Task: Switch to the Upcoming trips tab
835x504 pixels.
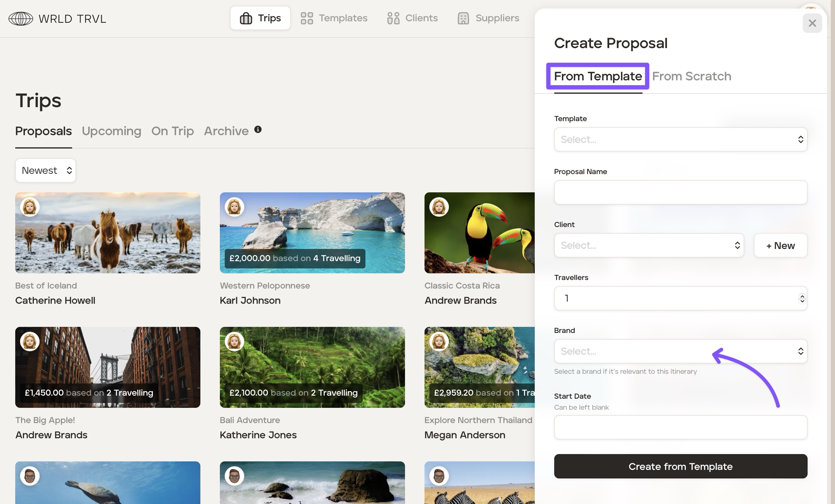Action: coord(111,131)
